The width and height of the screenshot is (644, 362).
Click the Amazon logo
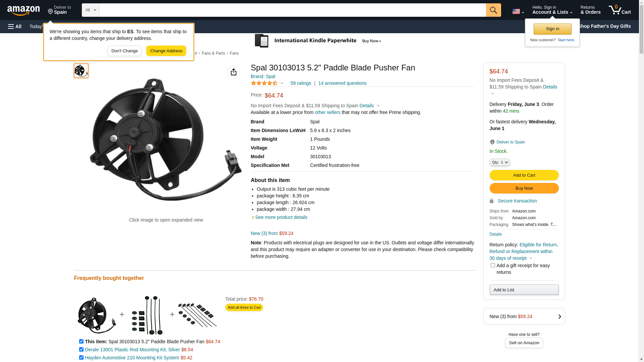23,10
